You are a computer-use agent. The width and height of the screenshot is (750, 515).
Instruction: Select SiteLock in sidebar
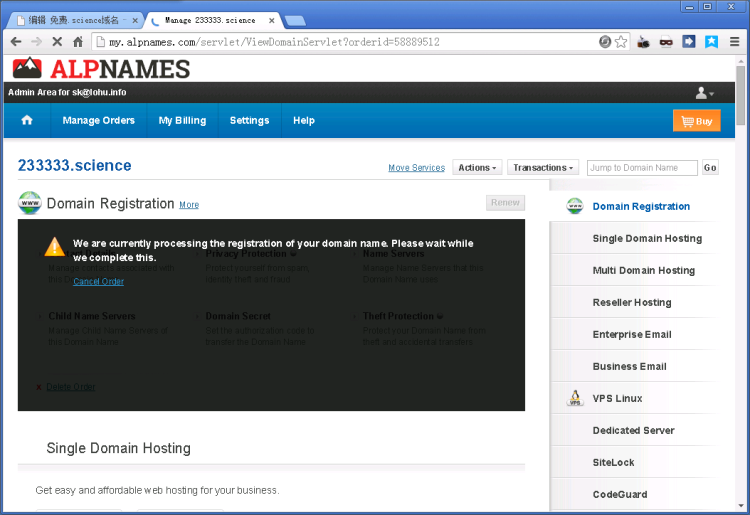click(613, 462)
